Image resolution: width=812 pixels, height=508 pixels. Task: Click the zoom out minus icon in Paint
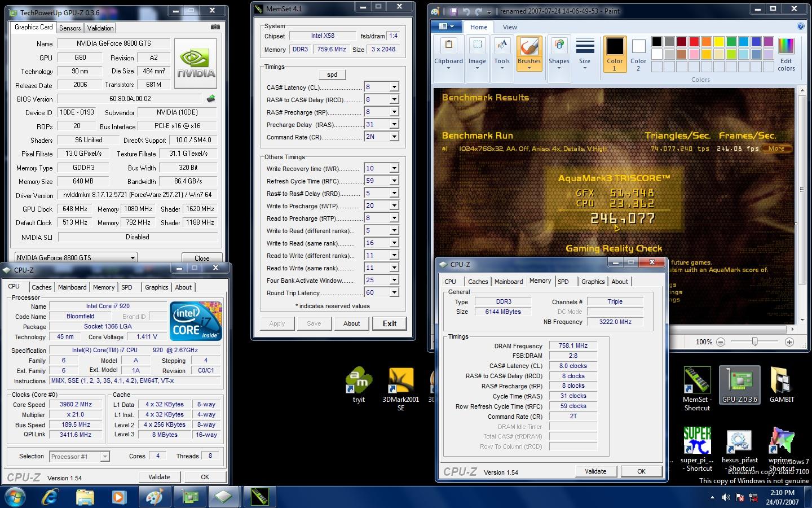click(x=721, y=342)
